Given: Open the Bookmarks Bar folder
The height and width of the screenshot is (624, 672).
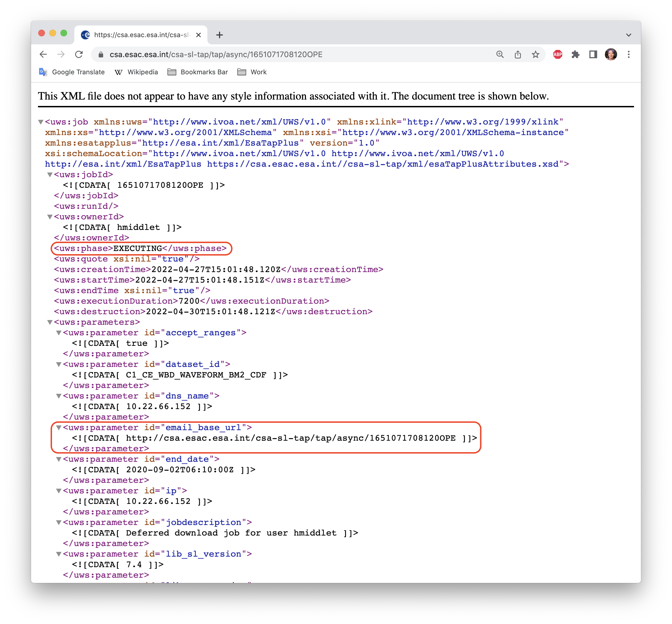Looking at the screenshot, I should coord(198,72).
